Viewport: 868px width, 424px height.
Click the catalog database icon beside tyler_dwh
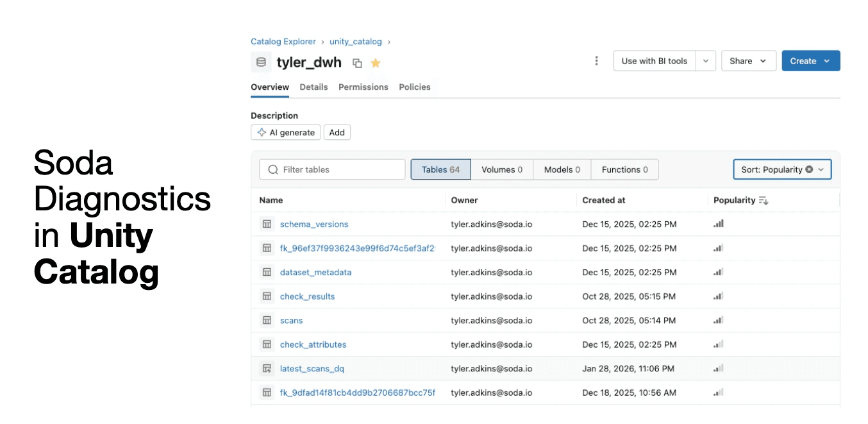click(x=260, y=62)
